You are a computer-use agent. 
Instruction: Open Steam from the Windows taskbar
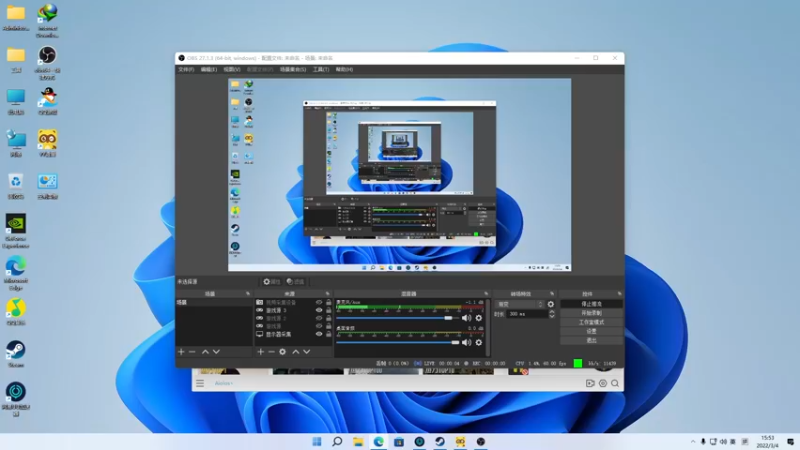(440, 441)
